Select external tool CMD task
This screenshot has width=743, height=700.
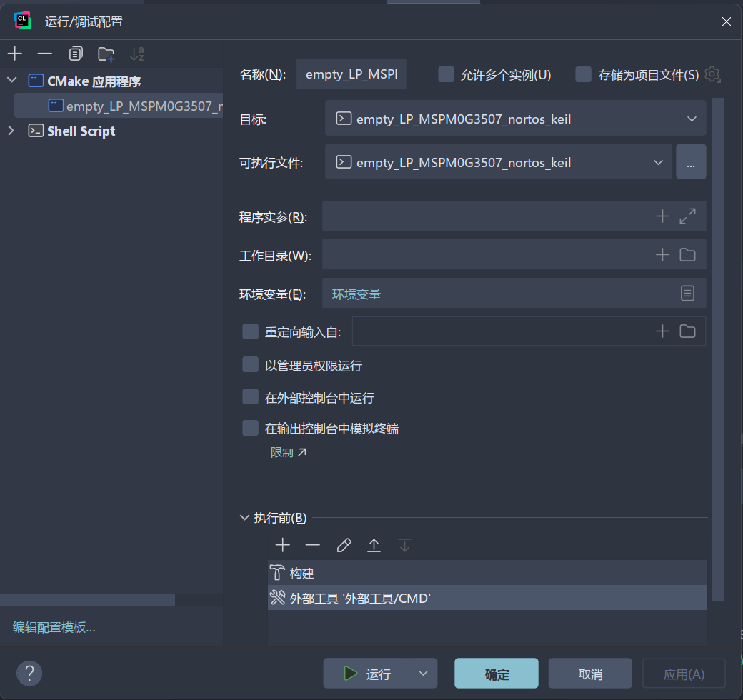(487, 598)
